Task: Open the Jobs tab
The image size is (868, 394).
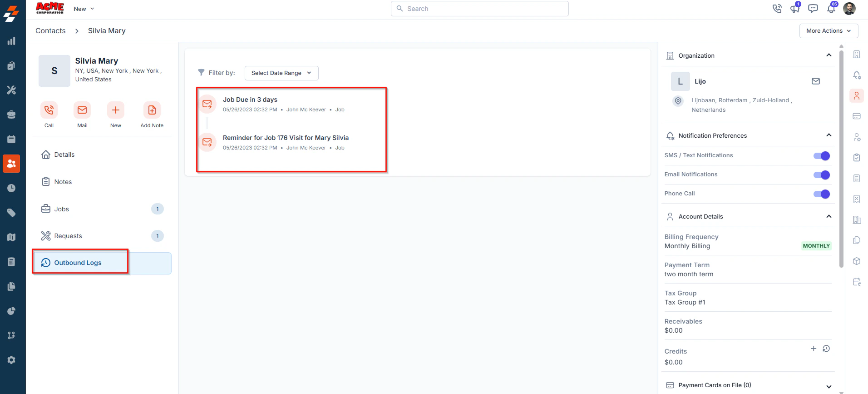Action: tap(102, 209)
